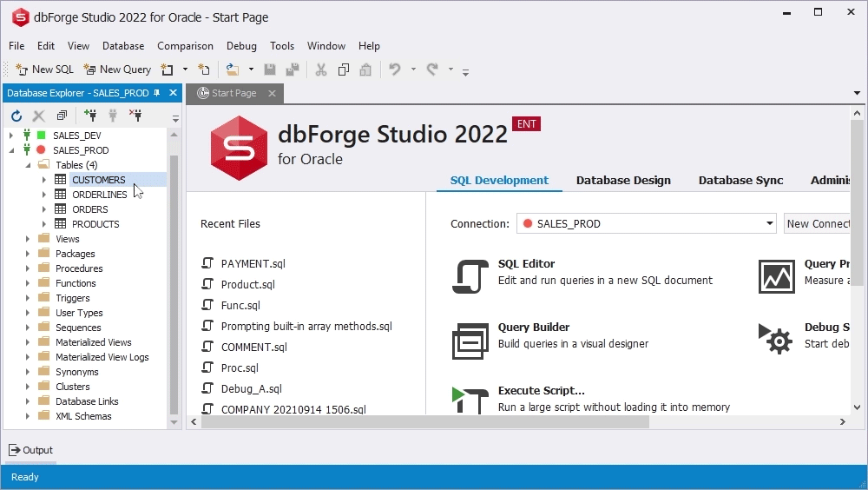Expand the ORDERLINES table node
Viewport: 868px width, 490px height.
pos(43,195)
